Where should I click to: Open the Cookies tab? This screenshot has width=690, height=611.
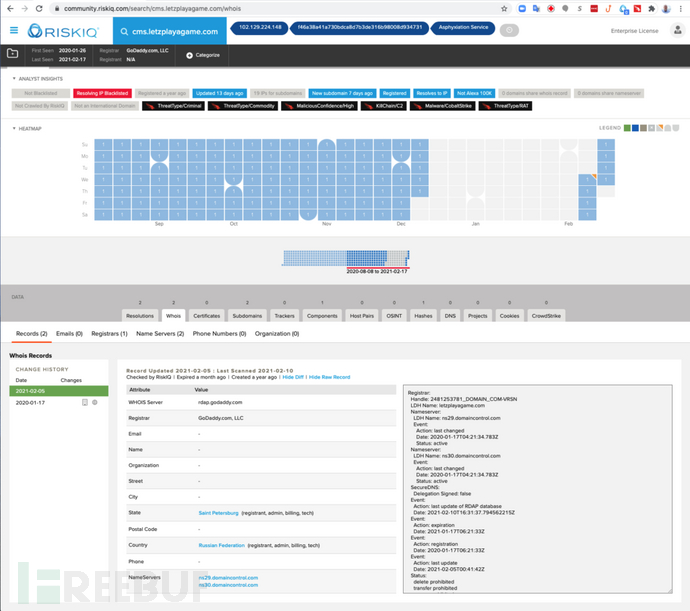click(x=510, y=316)
